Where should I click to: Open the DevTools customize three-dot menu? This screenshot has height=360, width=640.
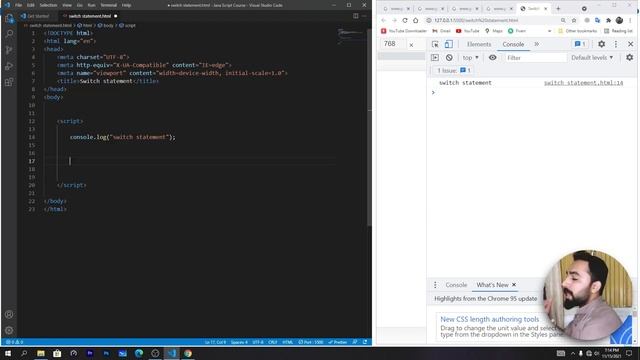coord(616,44)
